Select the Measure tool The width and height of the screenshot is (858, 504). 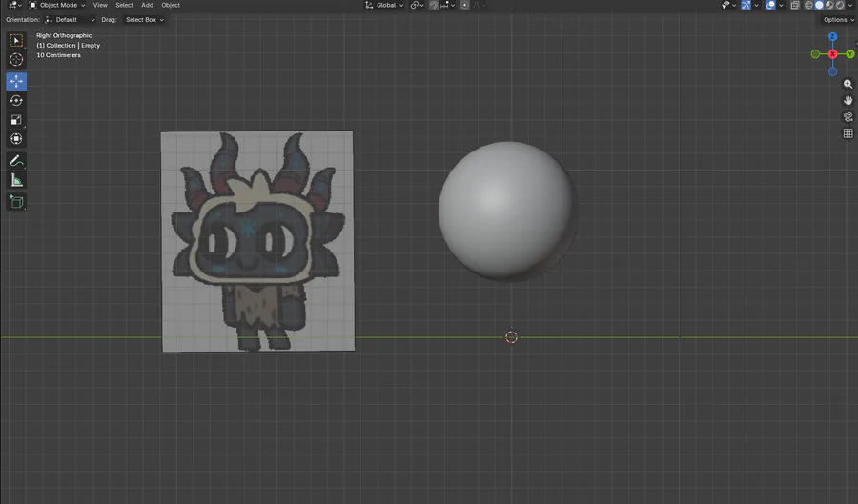(x=16, y=180)
